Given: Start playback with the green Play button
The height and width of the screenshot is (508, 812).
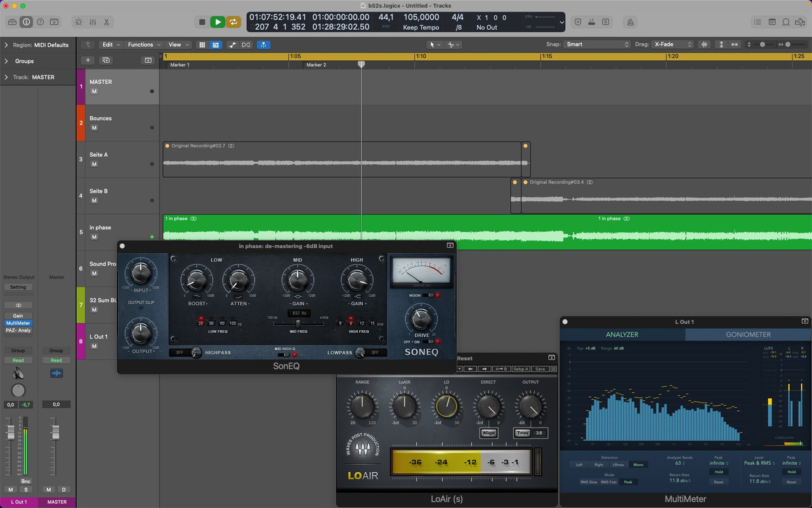Looking at the screenshot, I should tap(218, 22).
